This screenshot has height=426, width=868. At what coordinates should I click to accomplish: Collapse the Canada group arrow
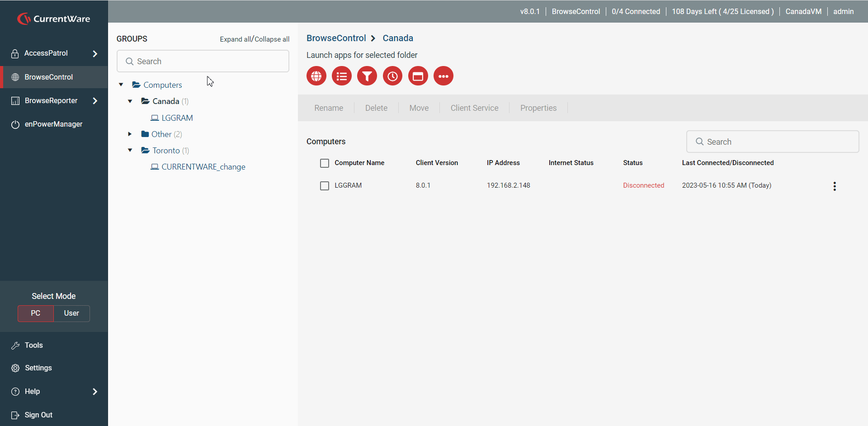click(130, 101)
